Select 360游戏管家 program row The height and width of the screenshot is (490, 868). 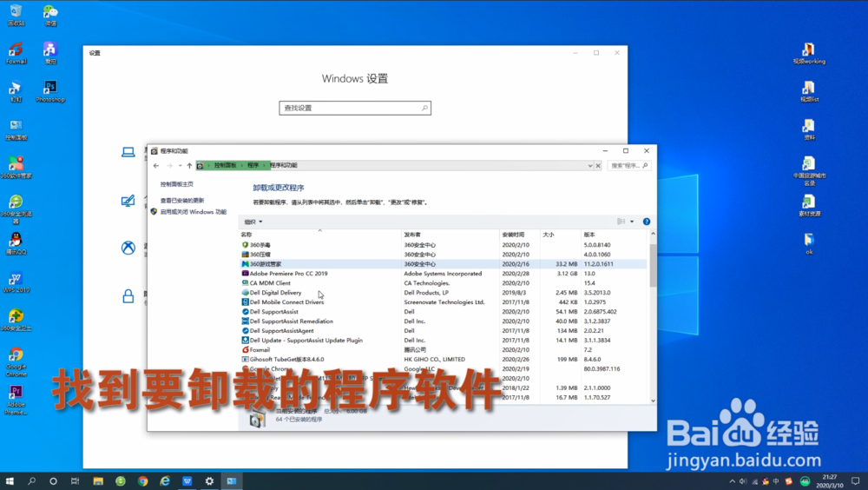(x=443, y=264)
